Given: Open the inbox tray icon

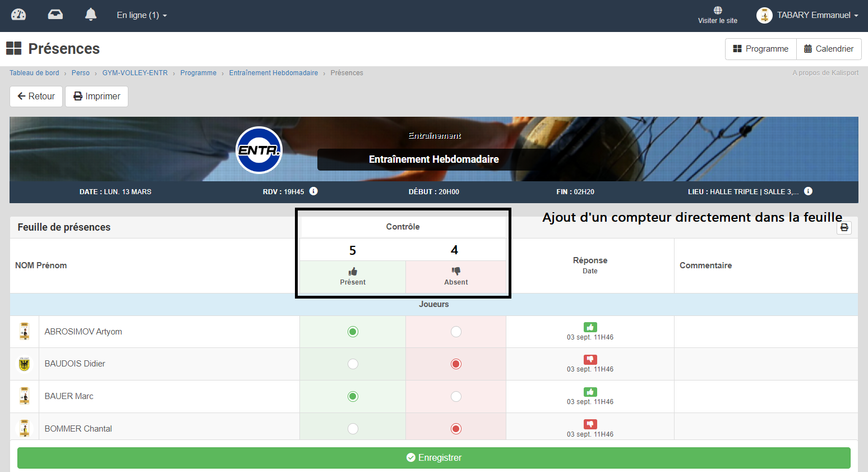Looking at the screenshot, I should [55, 15].
